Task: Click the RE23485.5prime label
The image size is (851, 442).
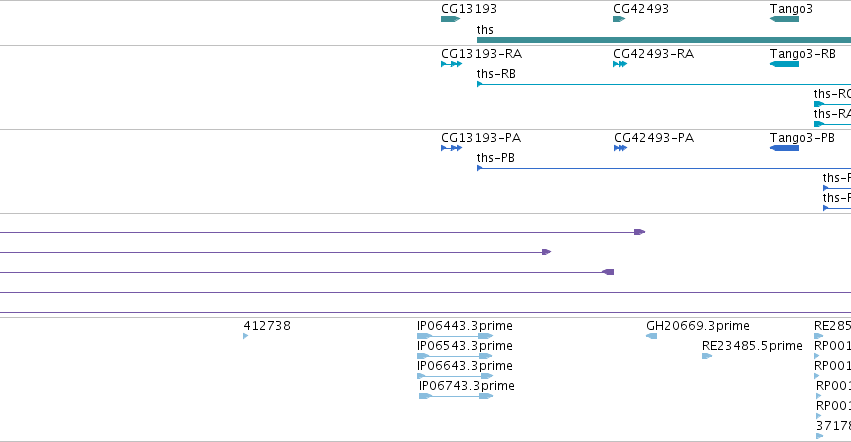Action: 752,346
